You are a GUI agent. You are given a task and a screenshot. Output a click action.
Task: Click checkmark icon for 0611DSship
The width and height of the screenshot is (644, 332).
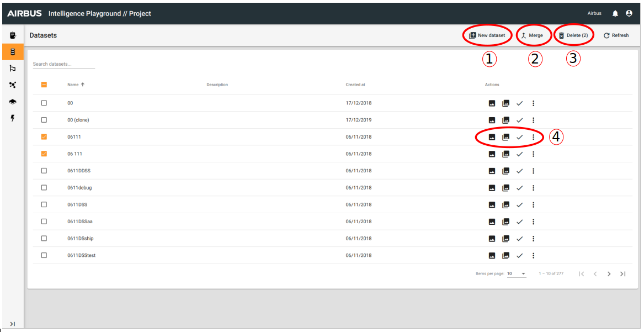point(519,239)
